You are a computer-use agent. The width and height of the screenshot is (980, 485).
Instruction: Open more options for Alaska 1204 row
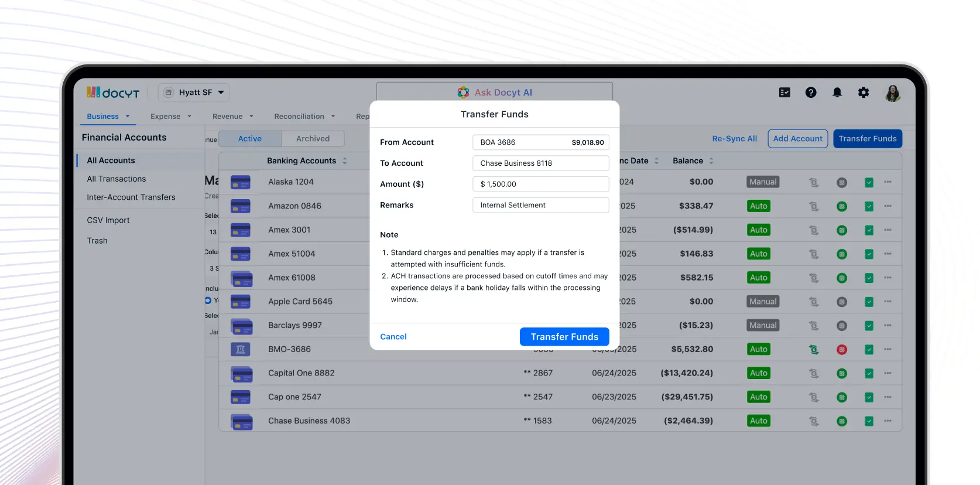click(x=888, y=182)
